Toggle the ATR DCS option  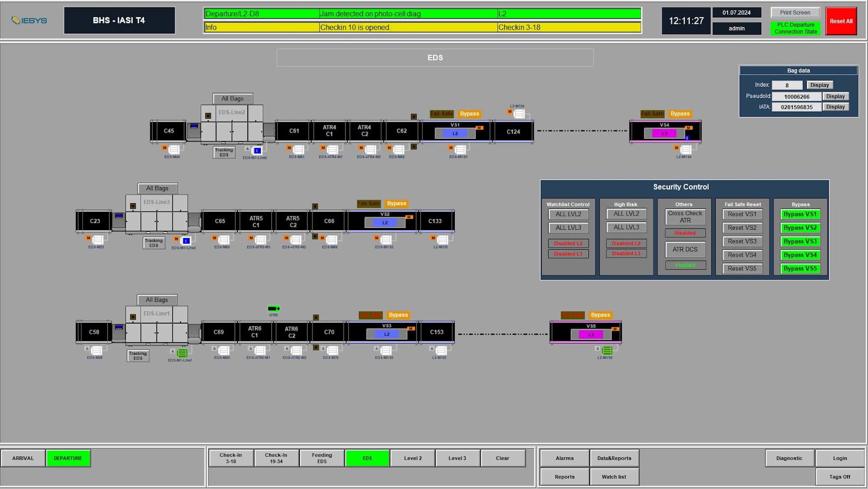pyautogui.click(x=685, y=249)
